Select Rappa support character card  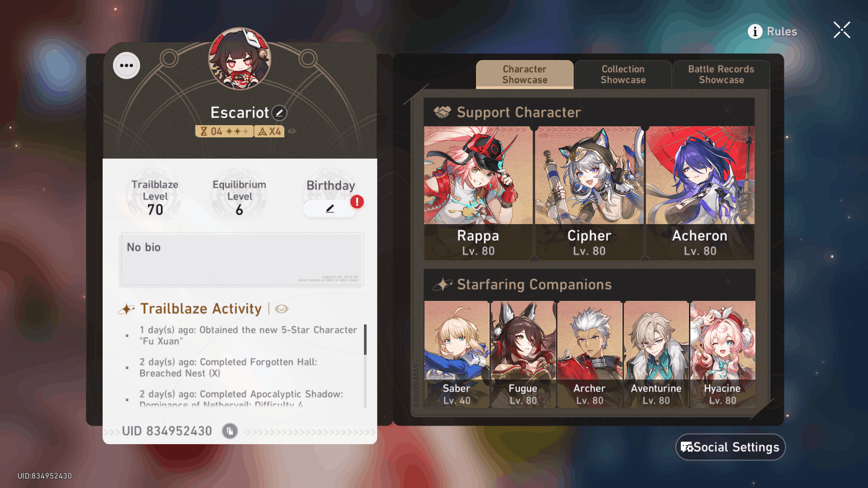coord(478,193)
